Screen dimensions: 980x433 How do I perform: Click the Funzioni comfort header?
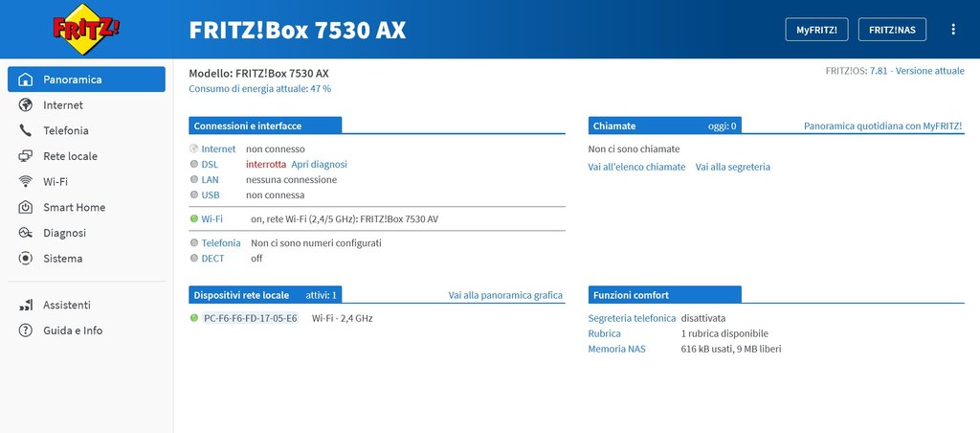[x=665, y=295]
